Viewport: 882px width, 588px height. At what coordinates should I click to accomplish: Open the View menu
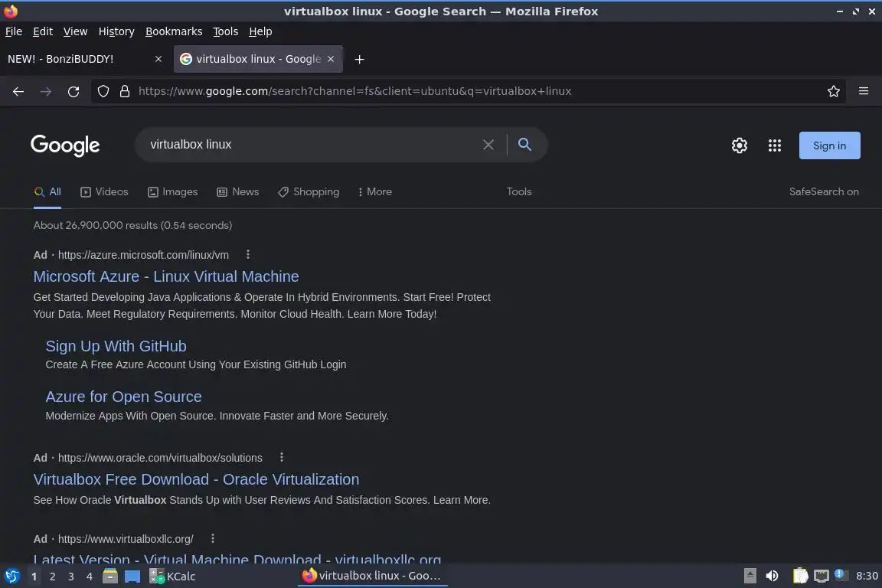pos(75,31)
